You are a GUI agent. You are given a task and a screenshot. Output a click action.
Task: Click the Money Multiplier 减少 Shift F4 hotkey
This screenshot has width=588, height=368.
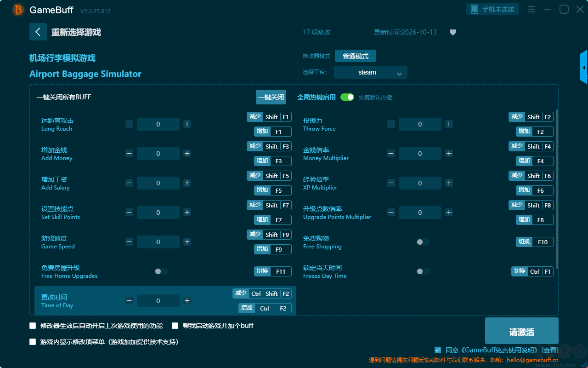tap(531, 146)
